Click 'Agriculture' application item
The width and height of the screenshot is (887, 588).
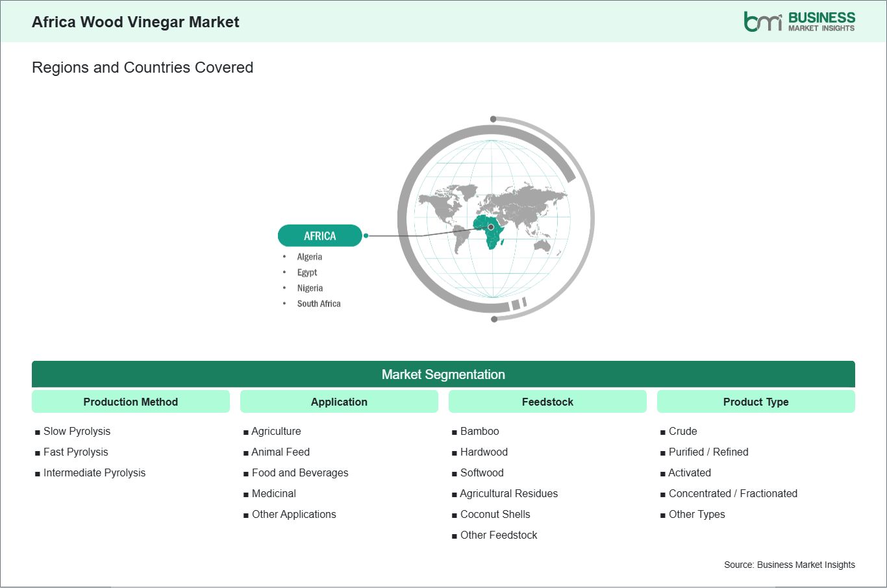276,431
